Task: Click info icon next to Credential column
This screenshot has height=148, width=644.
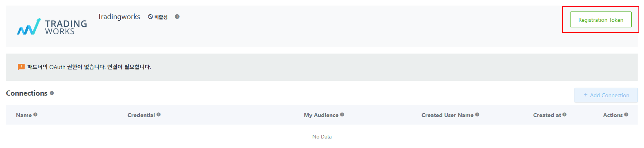Action: [x=159, y=115]
